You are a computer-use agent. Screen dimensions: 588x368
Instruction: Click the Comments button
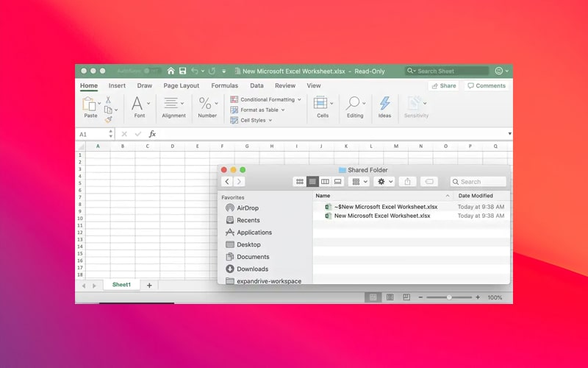[x=486, y=86]
